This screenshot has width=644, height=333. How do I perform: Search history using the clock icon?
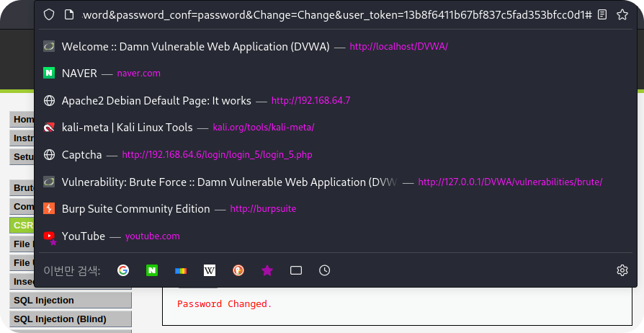pos(324,270)
